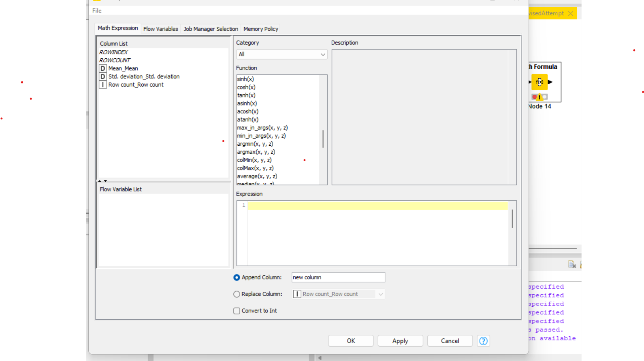
Task: Select the Mean_Mean column
Action: coord(123,68)
